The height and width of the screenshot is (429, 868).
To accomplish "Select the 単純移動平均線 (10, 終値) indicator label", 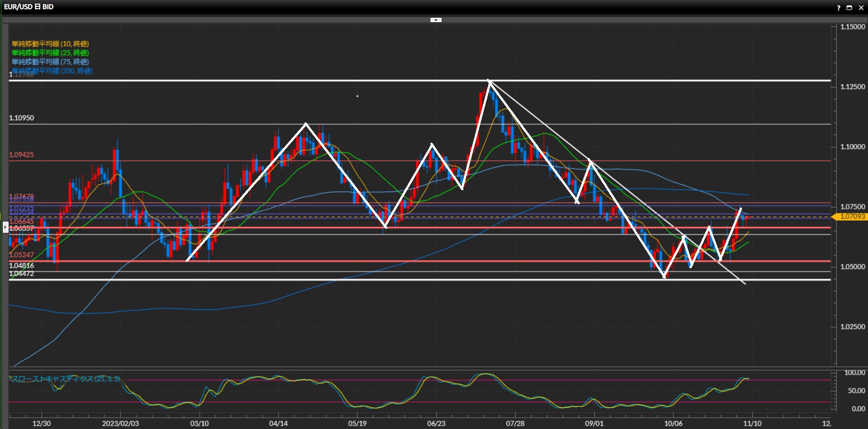I will click(x=50, y=44).
